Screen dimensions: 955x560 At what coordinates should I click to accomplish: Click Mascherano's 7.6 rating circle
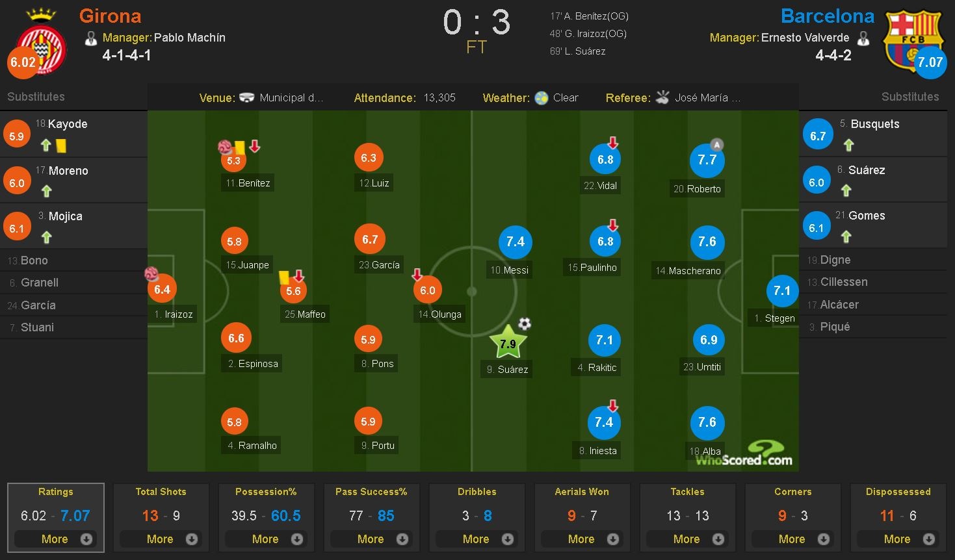click(707, 242)
